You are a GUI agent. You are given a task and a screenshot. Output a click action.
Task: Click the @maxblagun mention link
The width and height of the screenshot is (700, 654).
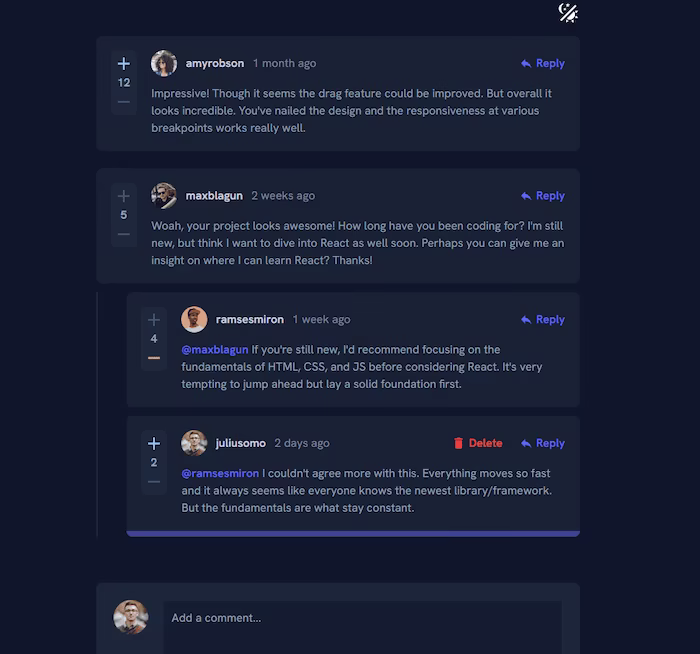click(x=215, y=350)
